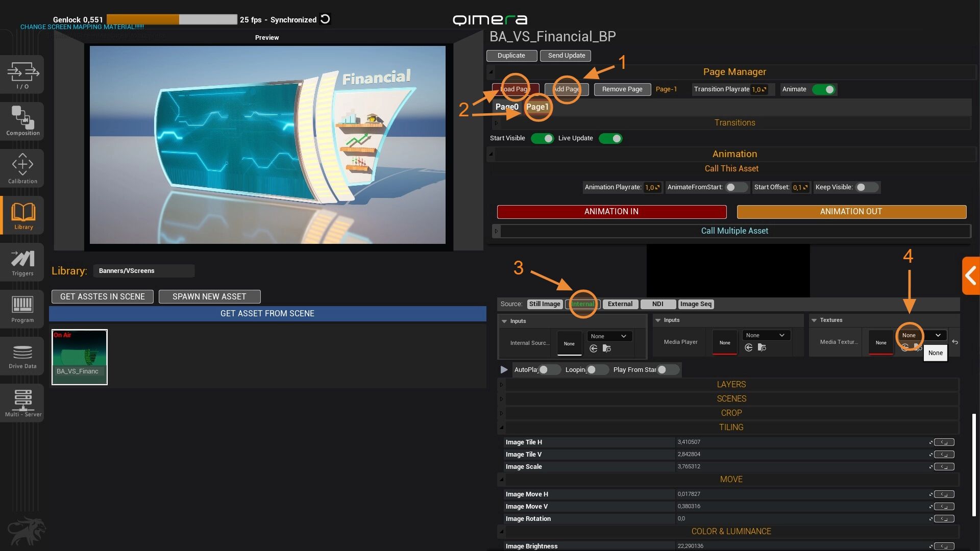Image resolution: width=980 pixels, height=551 pixels.
Task: Click the genlock synchronize refresh icon
Action: click(325, 19)
